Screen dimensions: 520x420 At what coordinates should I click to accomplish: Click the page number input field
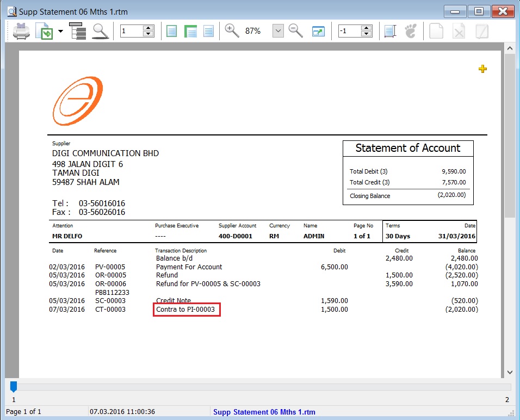tap(131, 31)
